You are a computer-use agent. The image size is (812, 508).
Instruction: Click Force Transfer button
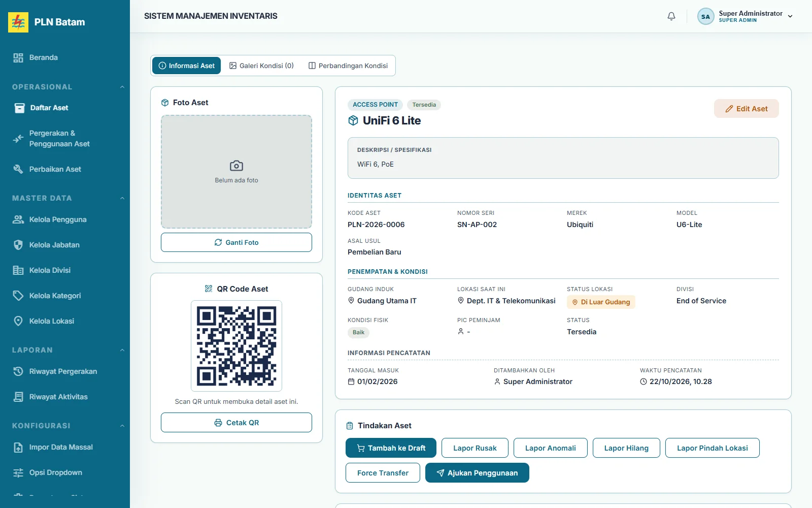(x=383, y=473)
